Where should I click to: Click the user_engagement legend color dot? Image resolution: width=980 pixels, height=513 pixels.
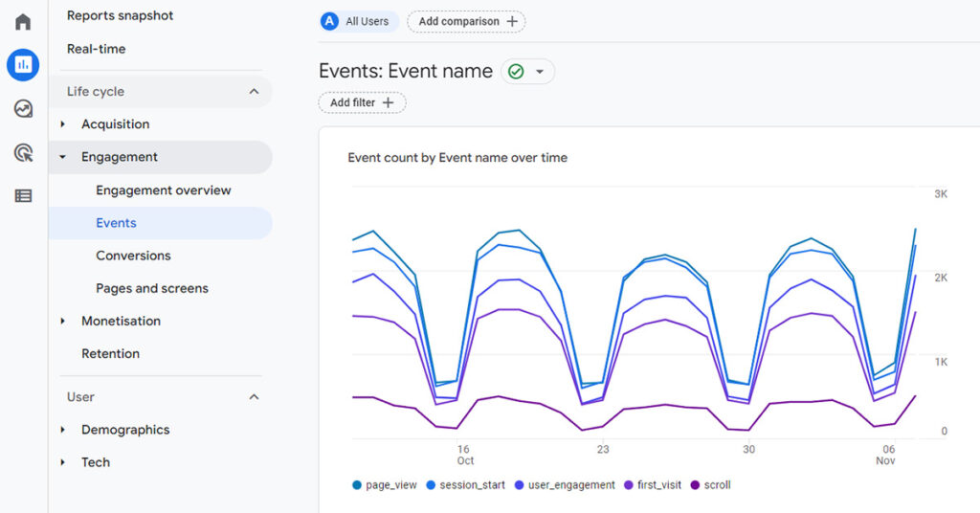(x=520, y=485)
